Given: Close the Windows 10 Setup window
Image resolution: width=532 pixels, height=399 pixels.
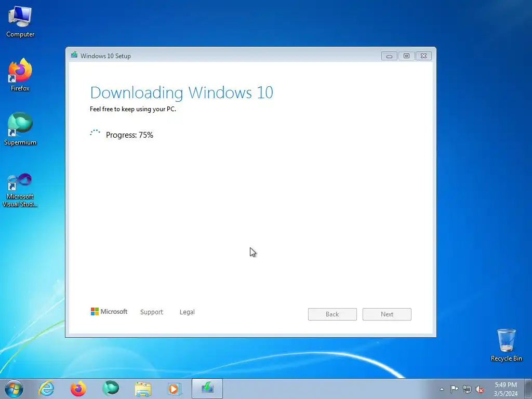Looking at the screenshot, I should click(423, 56).
